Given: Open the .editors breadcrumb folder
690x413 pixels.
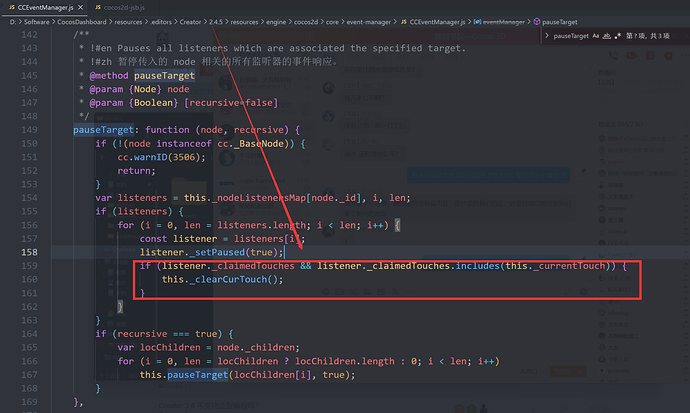Looking at the screenshot, I should click(x=161, y=22).
